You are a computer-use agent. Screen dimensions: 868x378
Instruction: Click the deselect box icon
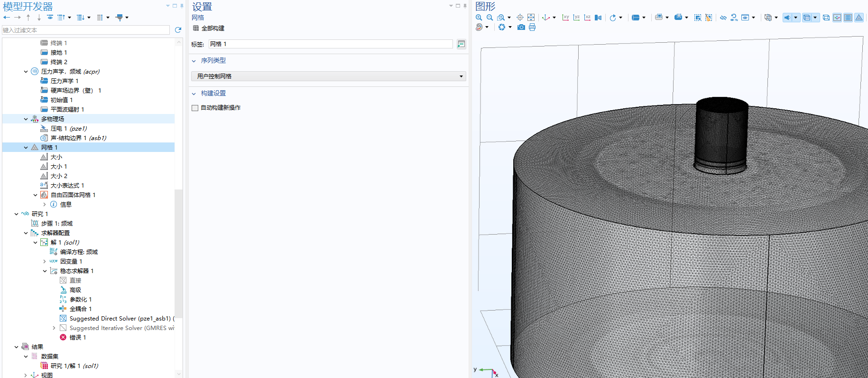709,18
